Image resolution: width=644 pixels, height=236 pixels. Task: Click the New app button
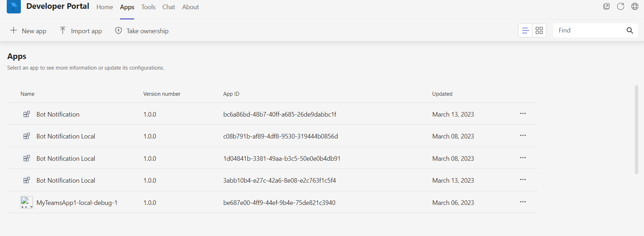point(28,31)
